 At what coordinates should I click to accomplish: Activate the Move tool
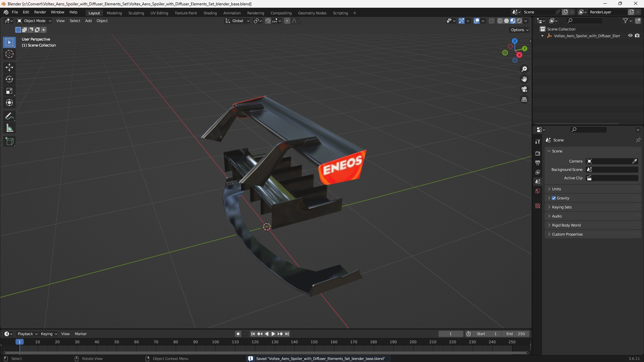[x=9, y=67]
